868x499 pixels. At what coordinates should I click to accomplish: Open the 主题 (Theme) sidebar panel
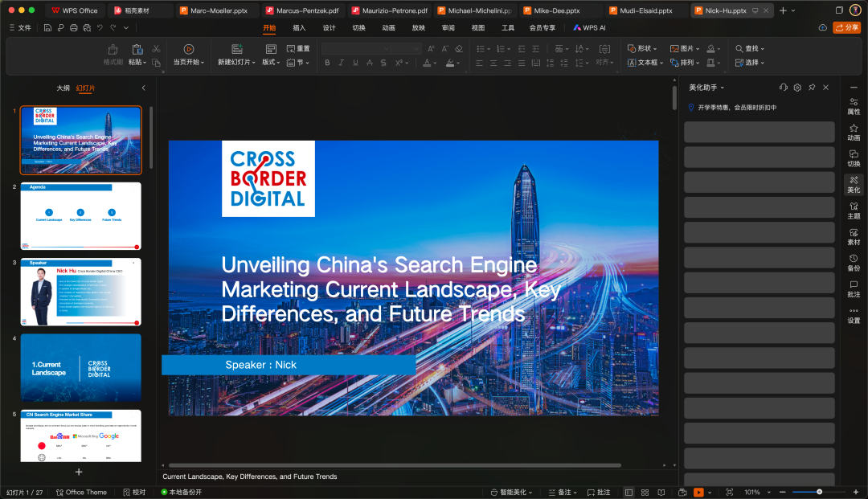pos(854,211)
